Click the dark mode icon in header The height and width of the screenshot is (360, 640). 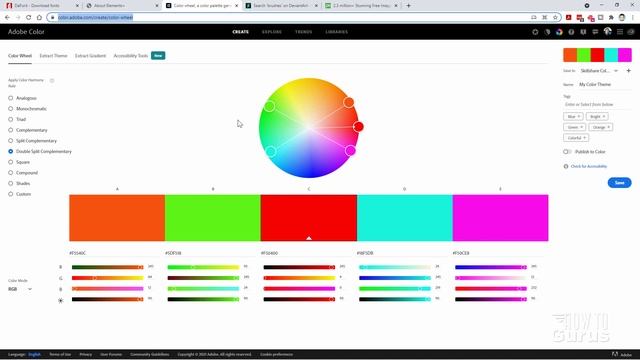pos(547,32)
